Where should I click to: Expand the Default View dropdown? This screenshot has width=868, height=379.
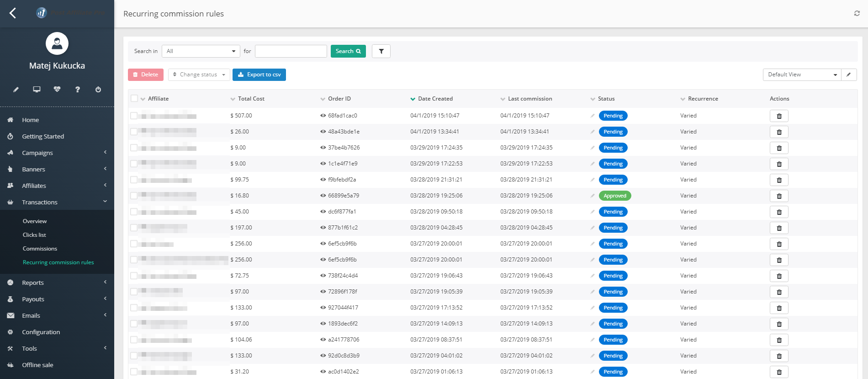tap(802, 75)
